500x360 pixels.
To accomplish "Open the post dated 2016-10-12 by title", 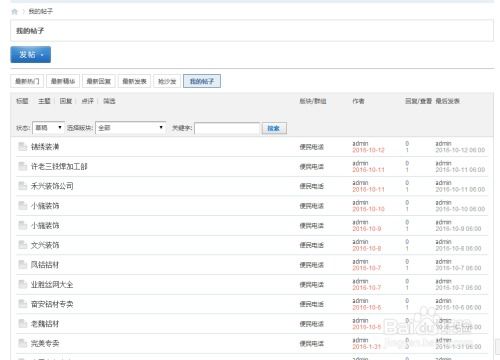I will pos(45,147).
